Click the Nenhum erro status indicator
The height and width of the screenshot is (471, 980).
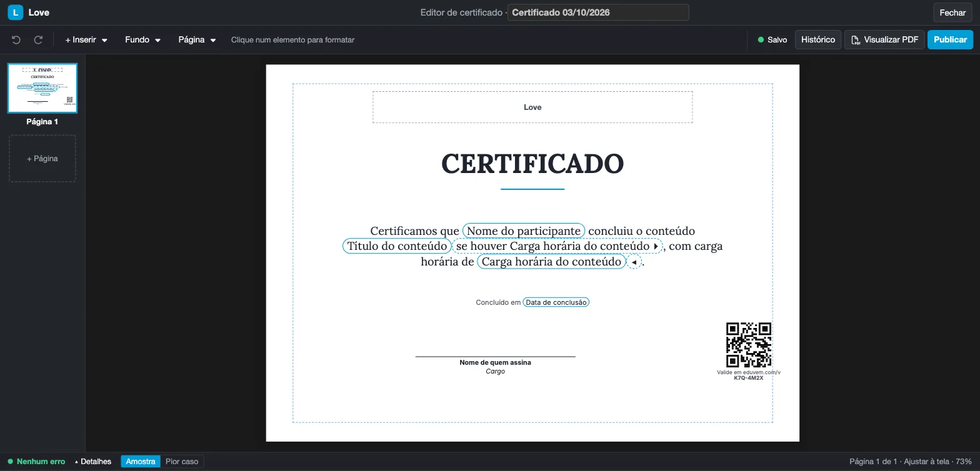tap(36, 462)
